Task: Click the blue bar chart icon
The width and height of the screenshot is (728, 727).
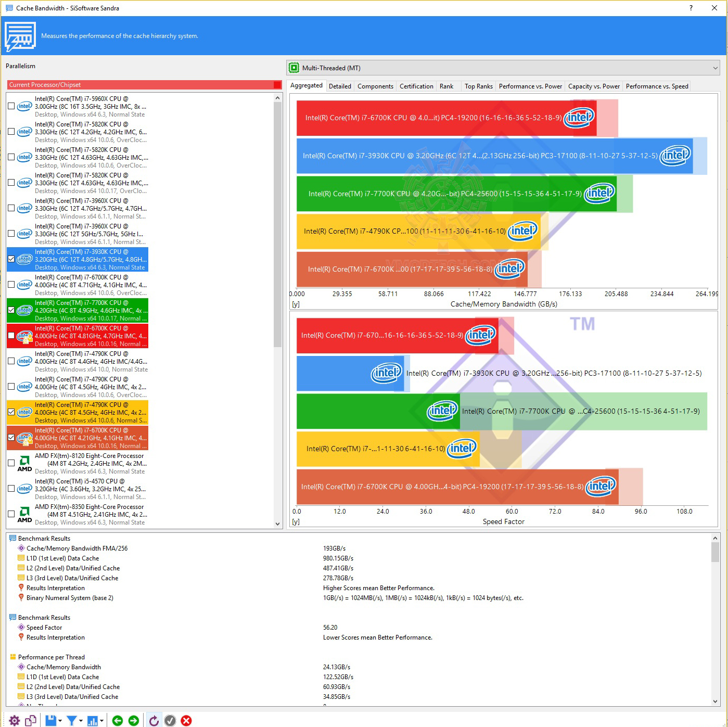Action: (x=93, y=720)
